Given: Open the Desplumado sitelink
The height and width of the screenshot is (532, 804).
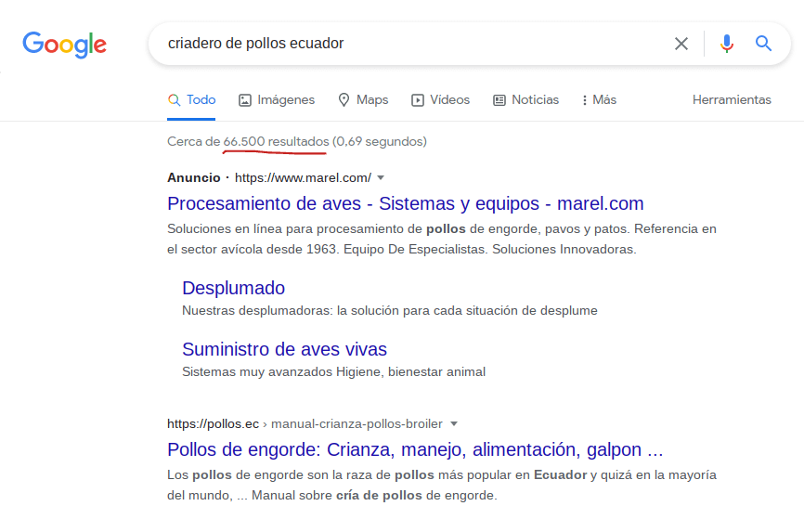Looking at the screenshot, I should click(233, 288).
